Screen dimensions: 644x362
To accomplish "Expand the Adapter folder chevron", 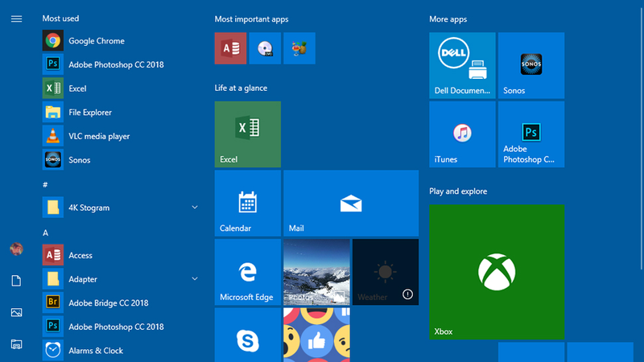I will 195,278.
